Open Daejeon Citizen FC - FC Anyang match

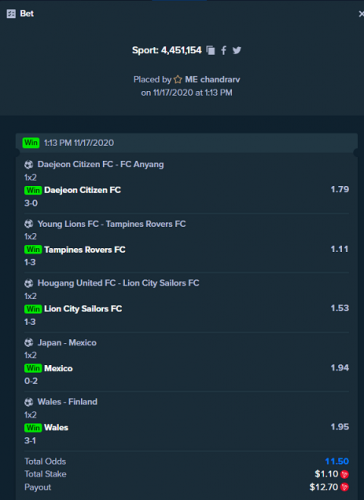tap(101, 164)
